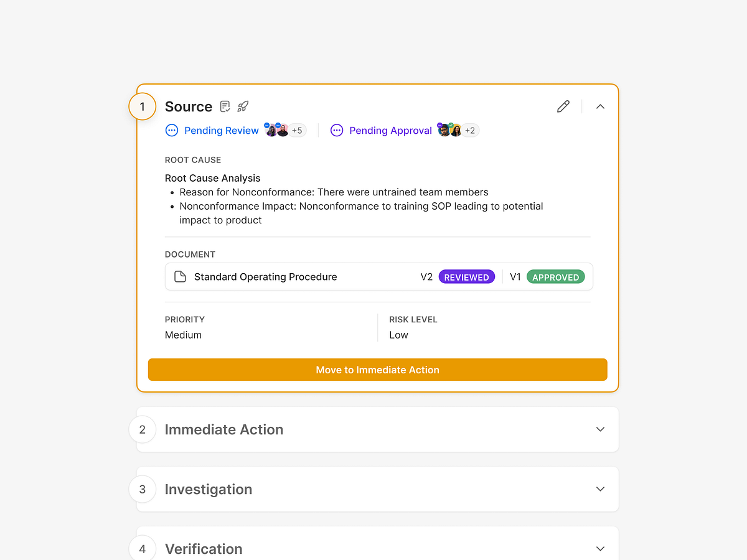Viewport: 747px width, 560px height.
Task: Click the Pending Review status icon
Action: [171, 130]
